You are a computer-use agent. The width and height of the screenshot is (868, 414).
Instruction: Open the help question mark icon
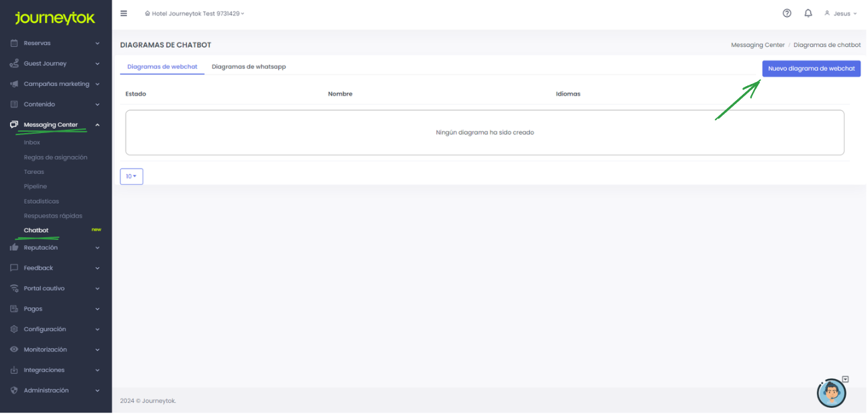787,13
